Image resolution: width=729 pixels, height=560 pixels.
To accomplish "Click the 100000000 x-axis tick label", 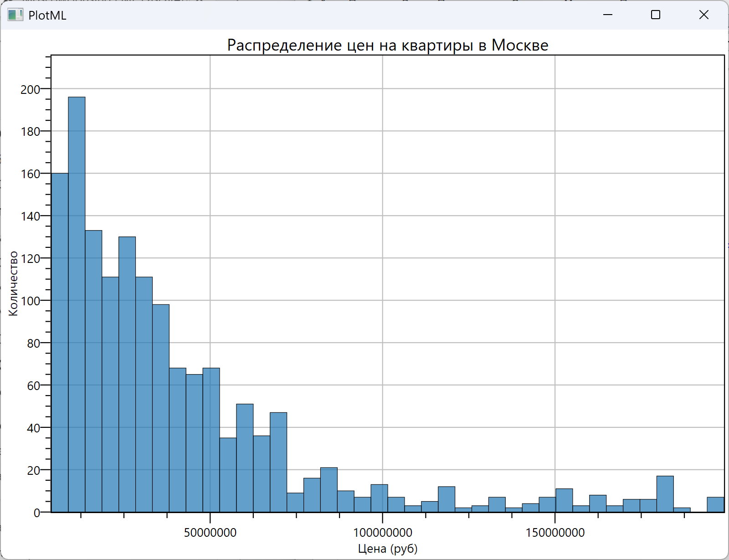I will tap(383, 533).
